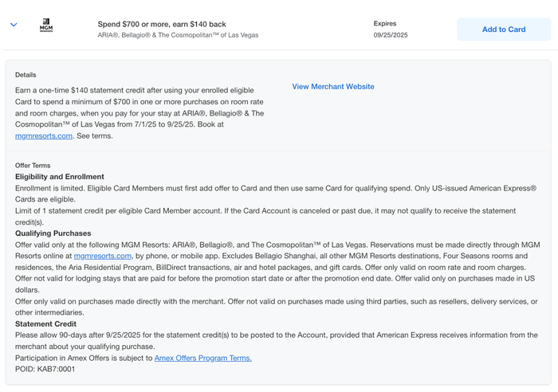Open Amex Offers Program Terms link
Image resolution: width=558 pixels, height=392 pixels.
(x=202, y=359)
